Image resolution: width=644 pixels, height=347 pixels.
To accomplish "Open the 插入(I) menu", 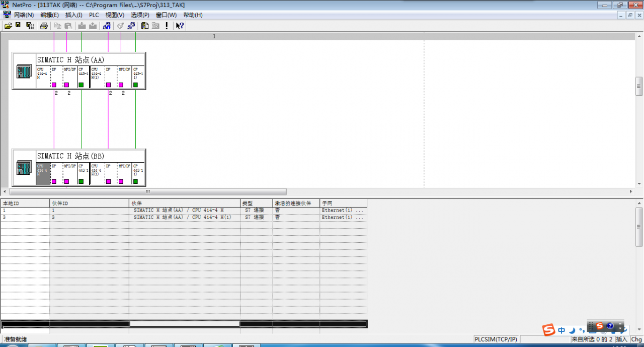I will pyautogui.click(x=73, y=15).
